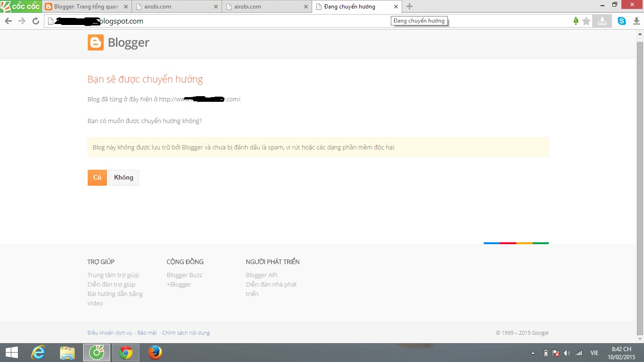Image resolution: width=644 pixels, height=362 pixels.
Task: Open Diễn đàn trợ giúp link
Action: coord(111,284)
